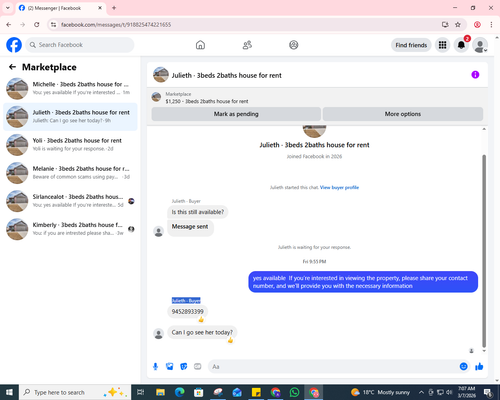Click More options button

tap(403, 114)
